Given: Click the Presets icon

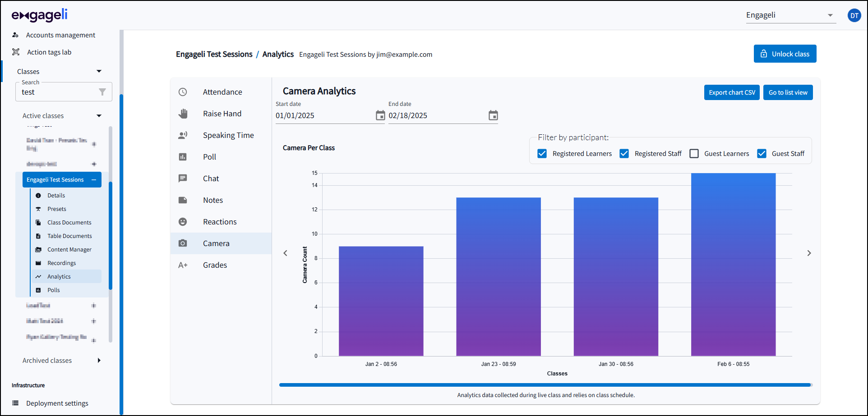Looking at the screenshot, I should tap(38, 209).
